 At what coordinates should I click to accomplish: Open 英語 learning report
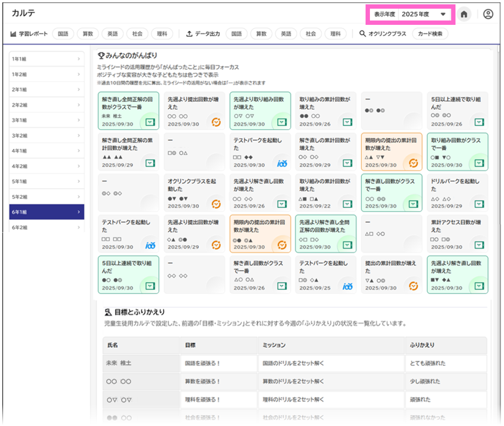[x=112, y=34]
